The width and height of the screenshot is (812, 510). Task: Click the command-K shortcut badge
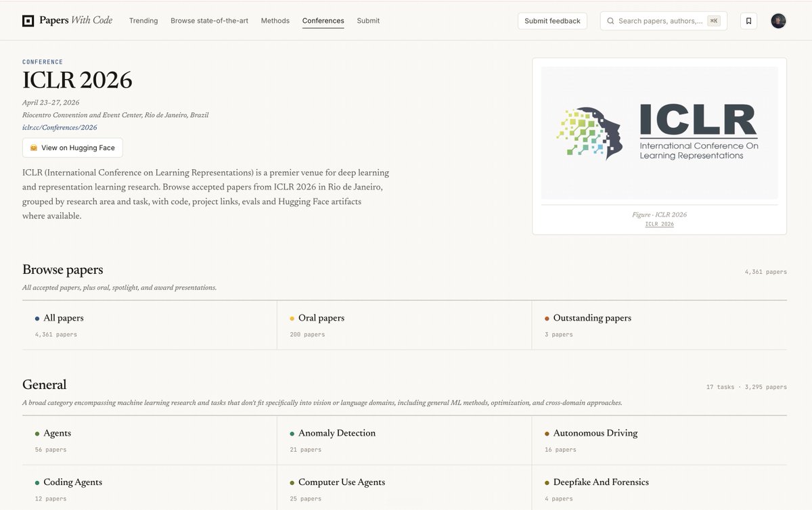coord(714,21)
